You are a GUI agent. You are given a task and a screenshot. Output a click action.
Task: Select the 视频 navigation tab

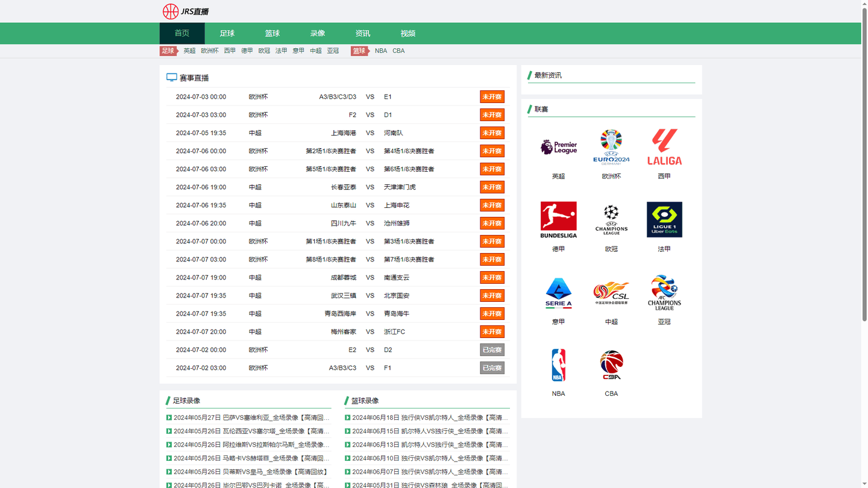tap(408, 33)
